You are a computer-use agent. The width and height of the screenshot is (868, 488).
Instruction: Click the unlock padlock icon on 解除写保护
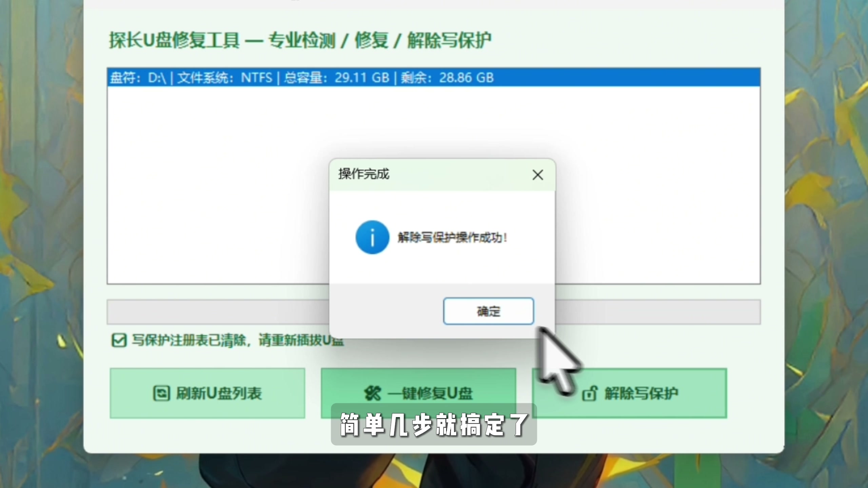[x=590, y=393]
